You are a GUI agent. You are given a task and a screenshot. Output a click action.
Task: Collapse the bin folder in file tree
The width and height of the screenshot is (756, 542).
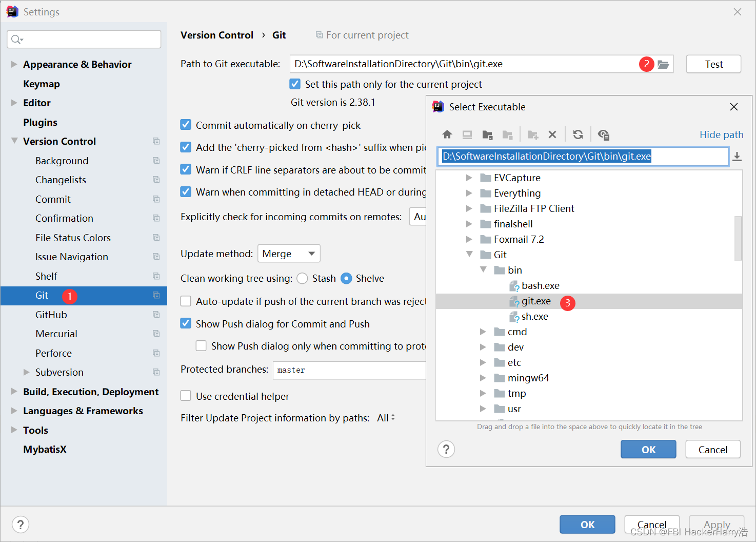coord(483,269)
